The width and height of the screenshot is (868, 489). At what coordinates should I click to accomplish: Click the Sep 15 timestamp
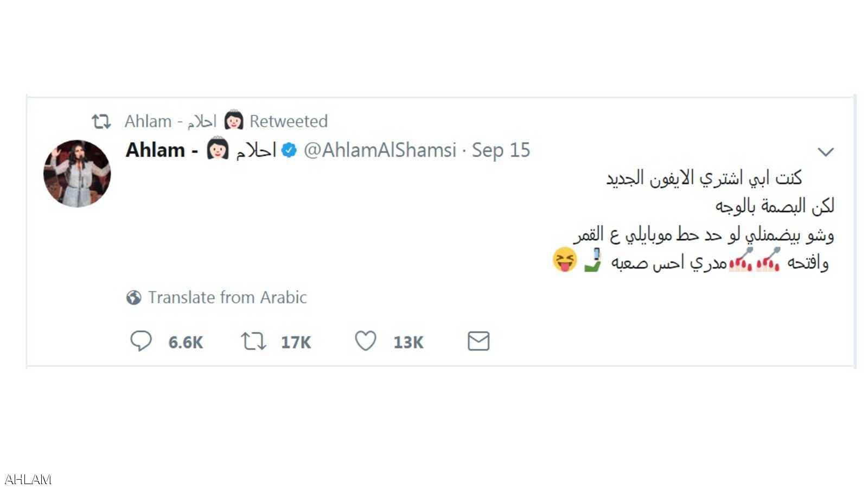[501, 150]
